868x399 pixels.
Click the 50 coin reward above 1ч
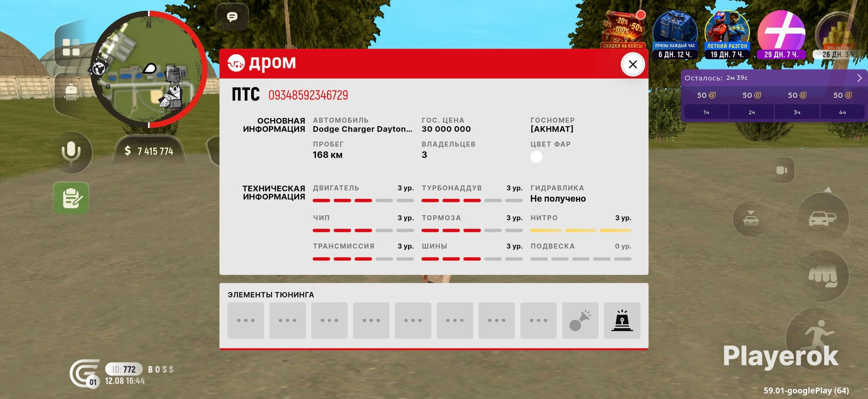pyautogui.click(x=706, y=95)
